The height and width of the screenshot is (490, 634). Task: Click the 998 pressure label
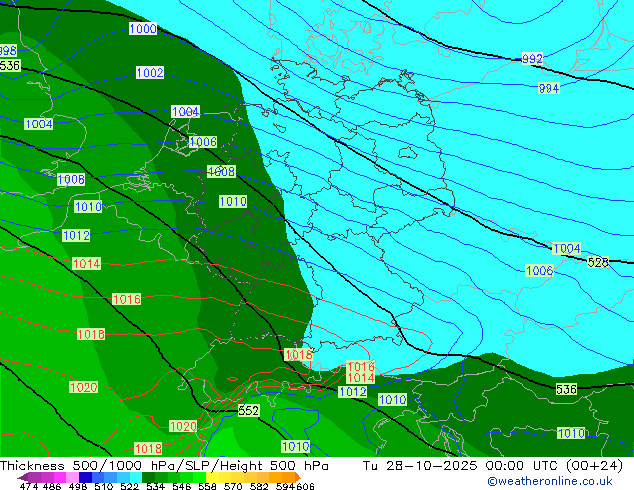click(x=8, y=51)
